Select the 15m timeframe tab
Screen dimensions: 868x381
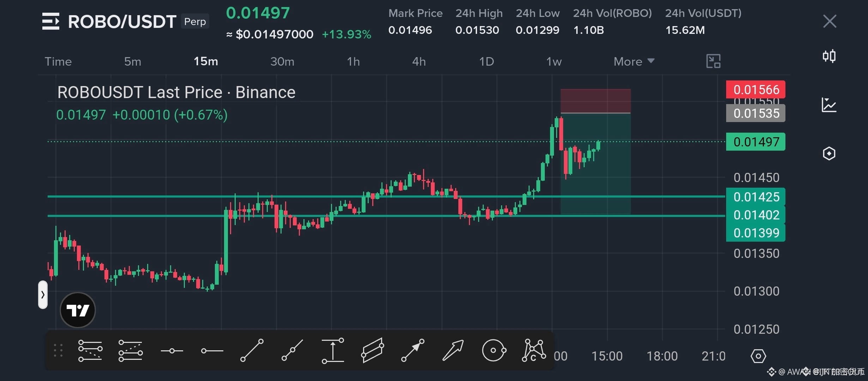(206, 61)
